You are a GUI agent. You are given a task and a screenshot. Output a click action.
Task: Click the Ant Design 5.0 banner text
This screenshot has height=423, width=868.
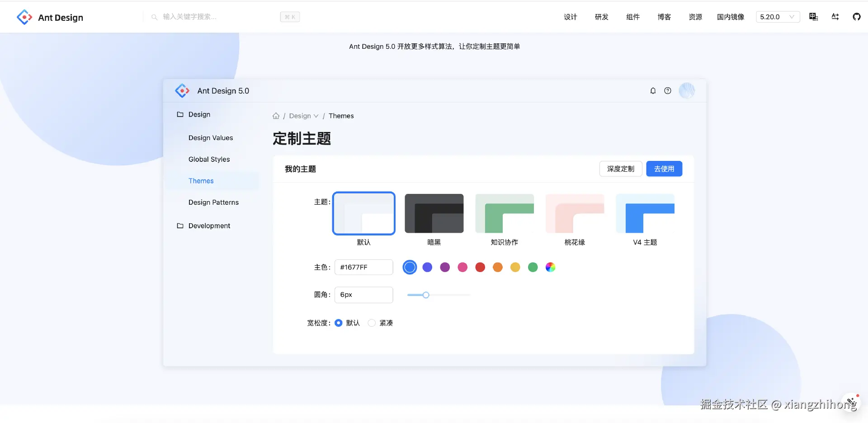coord(434,46)
